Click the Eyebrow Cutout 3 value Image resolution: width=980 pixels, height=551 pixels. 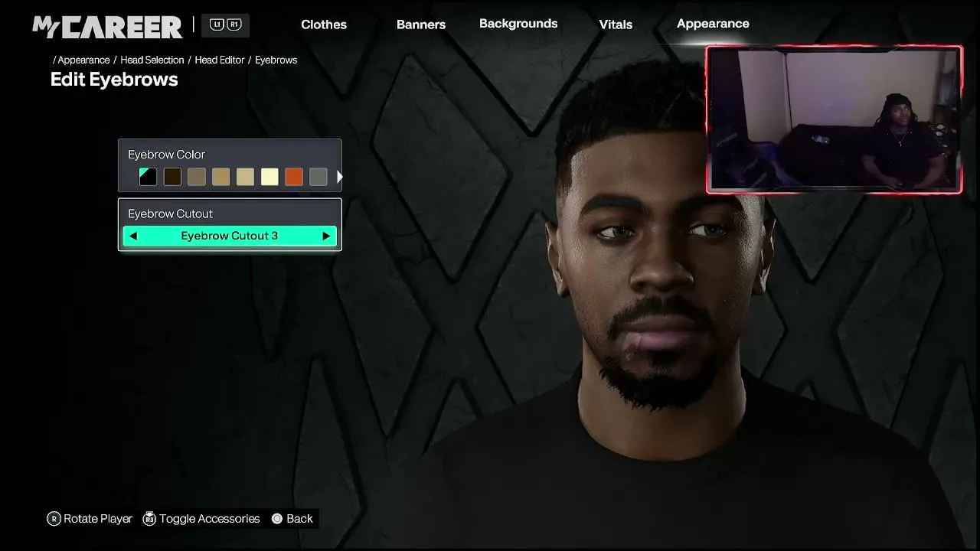[x=230, y=236]
